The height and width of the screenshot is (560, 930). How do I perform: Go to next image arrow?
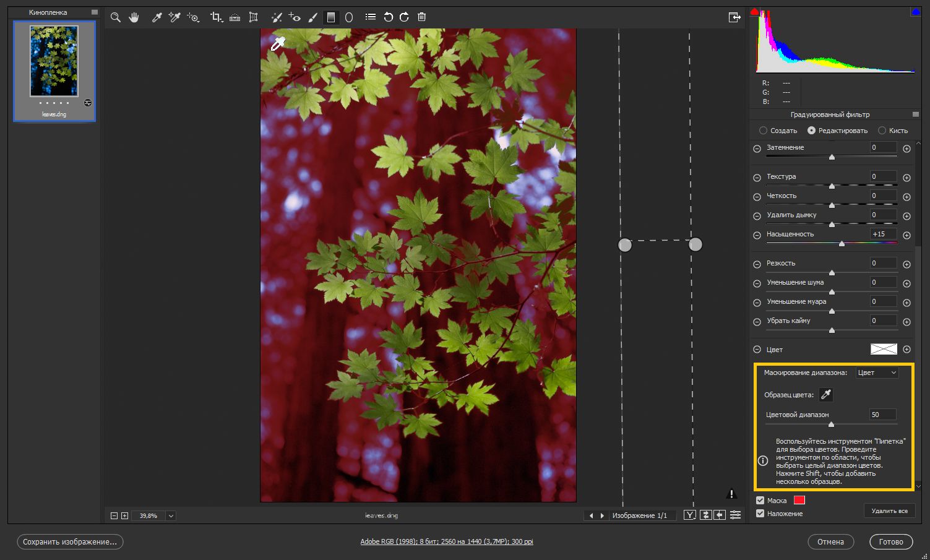tap(602, 515)
